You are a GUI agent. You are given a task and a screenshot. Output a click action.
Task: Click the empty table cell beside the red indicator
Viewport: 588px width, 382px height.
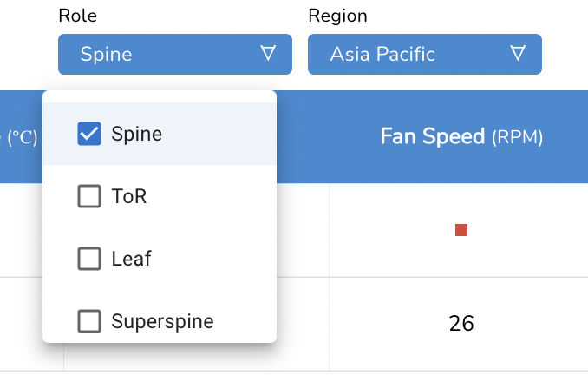tap(303, 230)
